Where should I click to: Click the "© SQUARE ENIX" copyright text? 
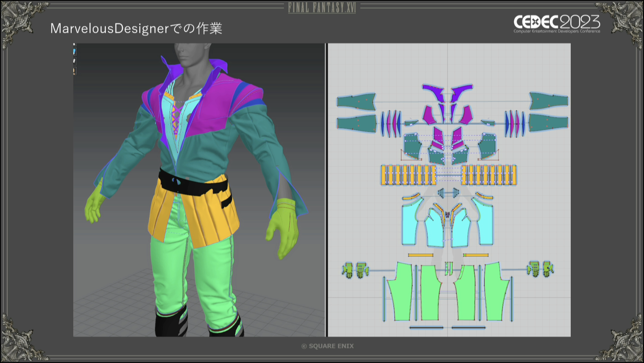[x=328, y=346]
